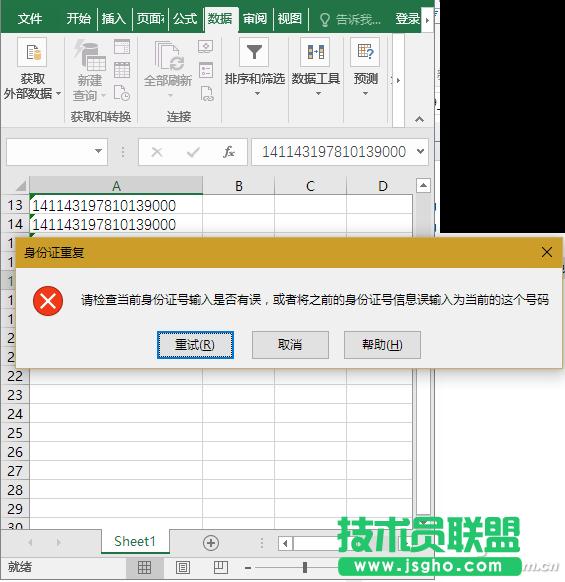Select the Sheet1 worksheet tab
The image size is (565, 582).
point(135,542)
